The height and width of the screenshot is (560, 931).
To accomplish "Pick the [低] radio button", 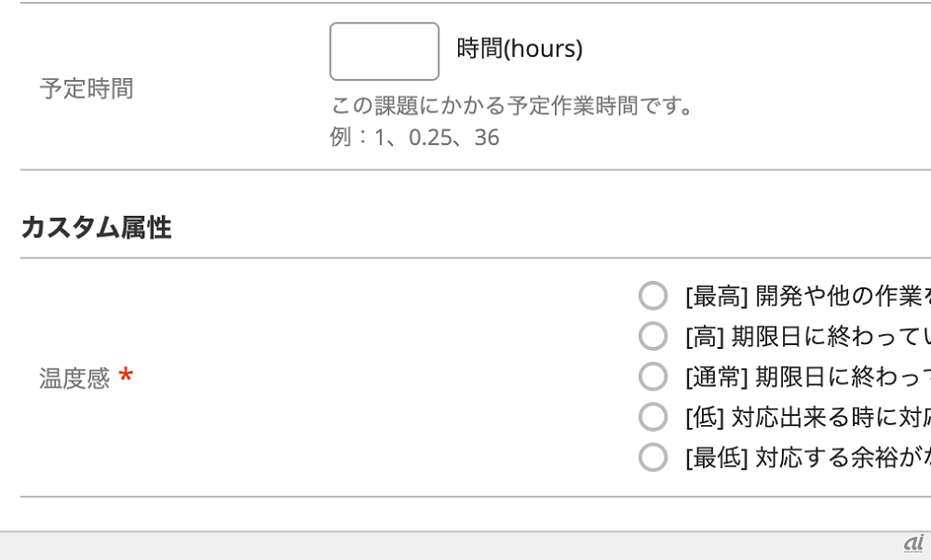I will [654, 417].
